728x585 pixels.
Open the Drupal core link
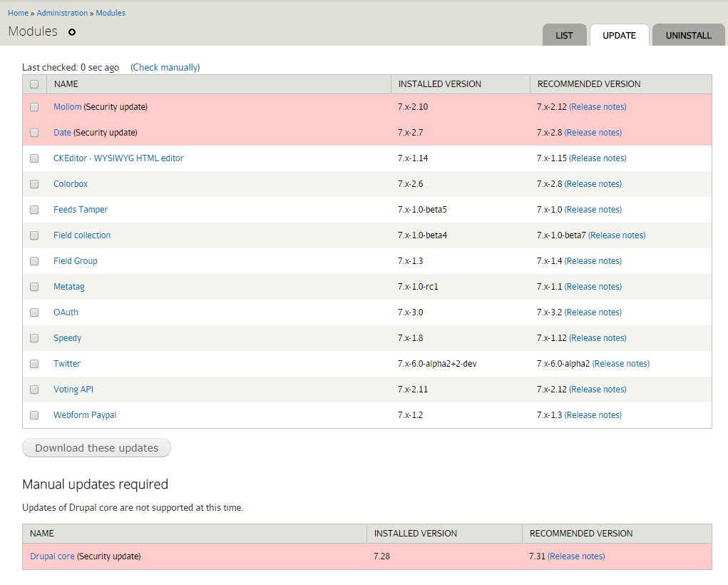point(52,556)
